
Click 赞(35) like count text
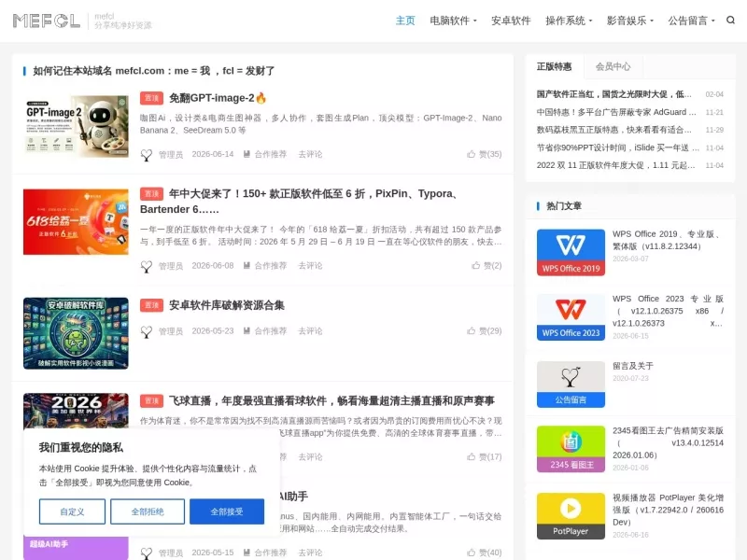(x=489, y=154)
